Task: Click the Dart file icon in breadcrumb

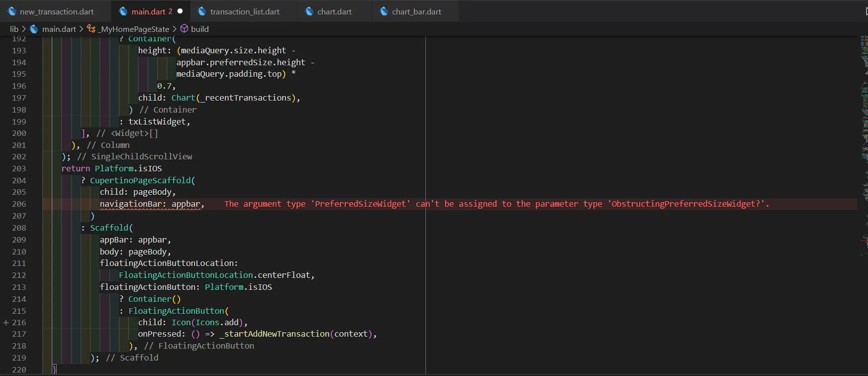Action: pos(34,29)
